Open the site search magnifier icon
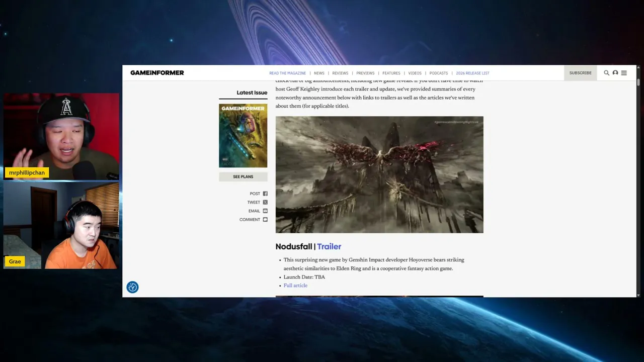Image resolution: width=644 pixels, height=362 pixels. [606, 73]
